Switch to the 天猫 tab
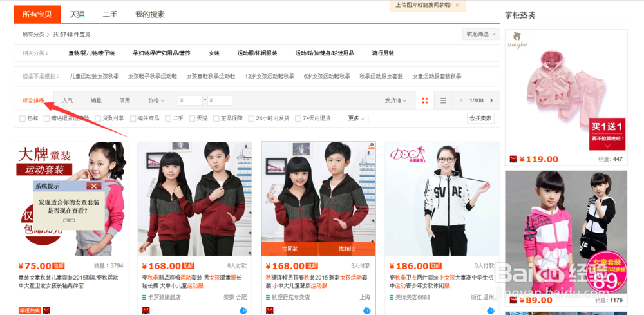Image resolution: width=644 pixels, height=315 pixels. click(x=77, y=14)
